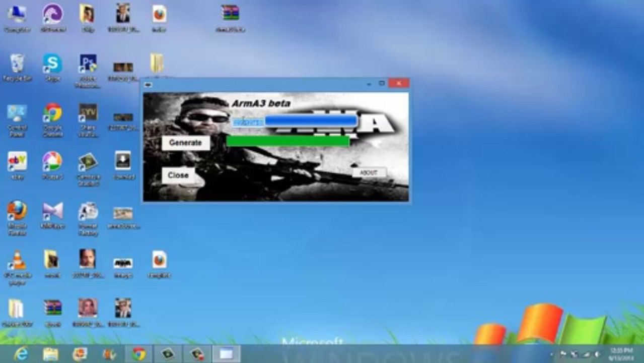Open Internet Explorer from the taskbar
644x363 pixels.
[x=21, y=354]
